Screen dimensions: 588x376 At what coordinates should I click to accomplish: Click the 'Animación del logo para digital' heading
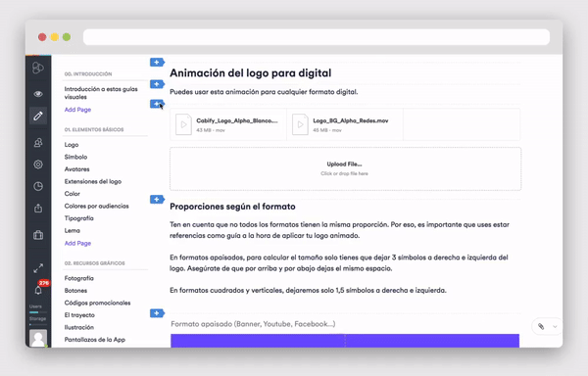pos(251,73)
